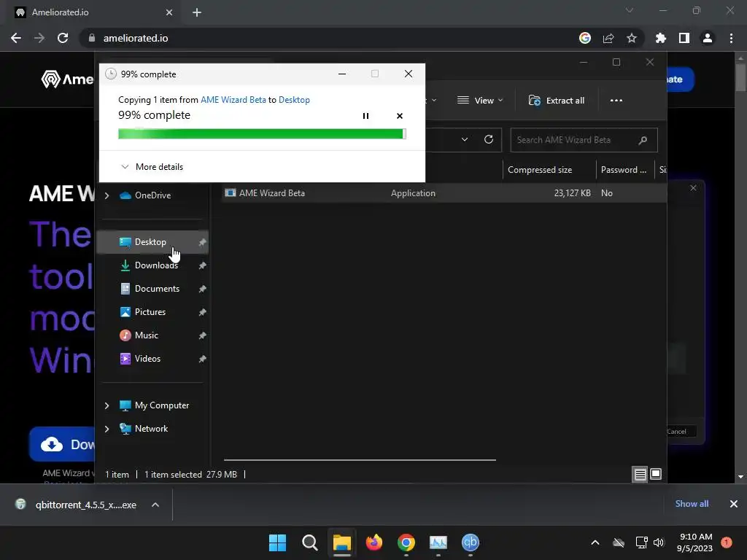
Task: Select Network in the navigation pane
Action: pyautogui.click(x=151, y=429)
